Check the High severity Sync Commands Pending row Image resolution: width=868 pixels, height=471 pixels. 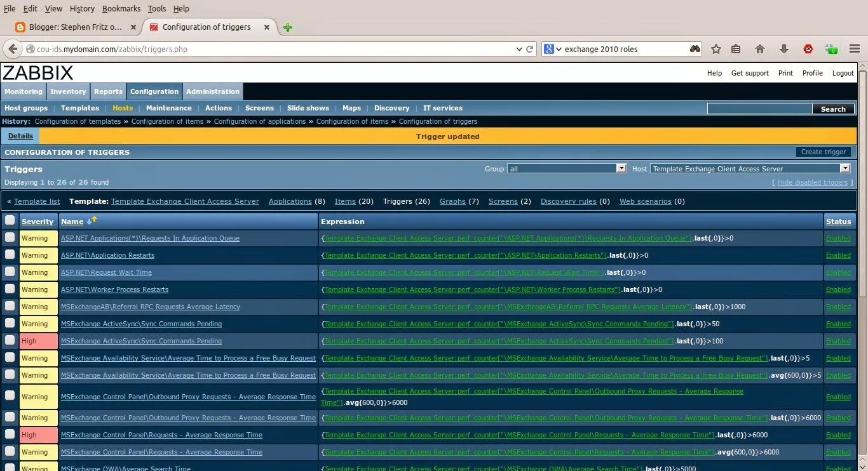[x=10, y=340]
